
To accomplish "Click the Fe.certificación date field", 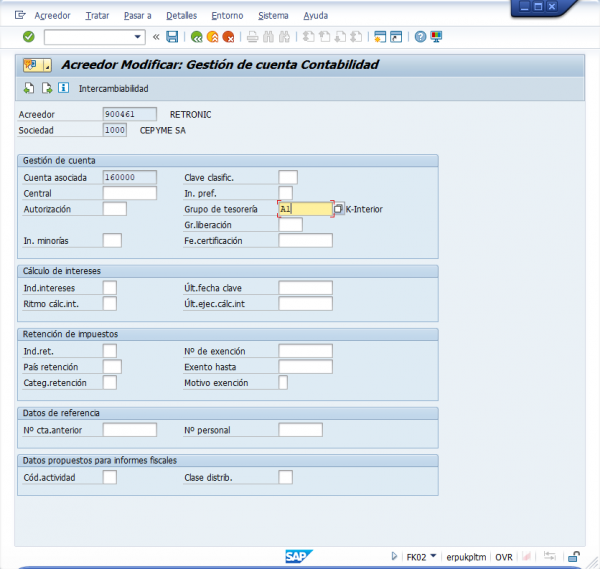I will click(306, 240).
